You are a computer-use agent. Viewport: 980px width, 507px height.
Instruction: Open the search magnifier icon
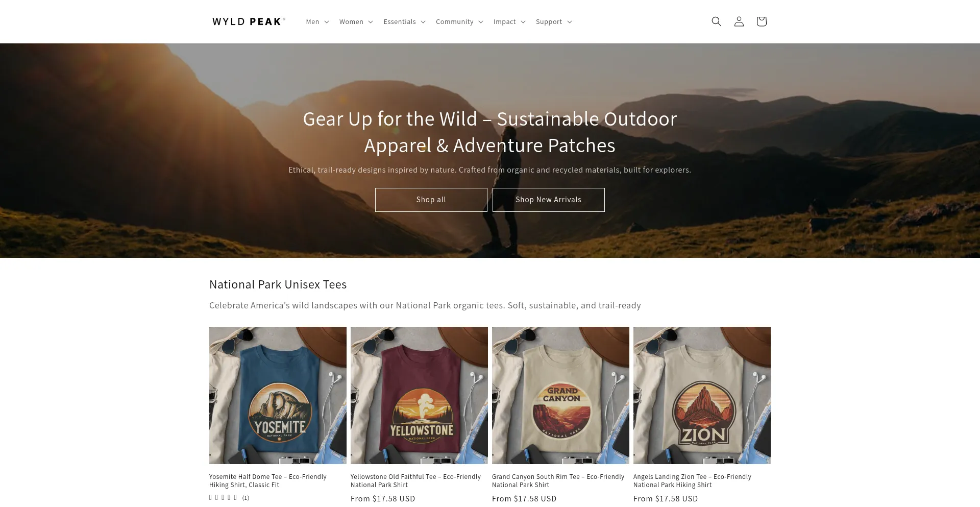click(716, 21)
